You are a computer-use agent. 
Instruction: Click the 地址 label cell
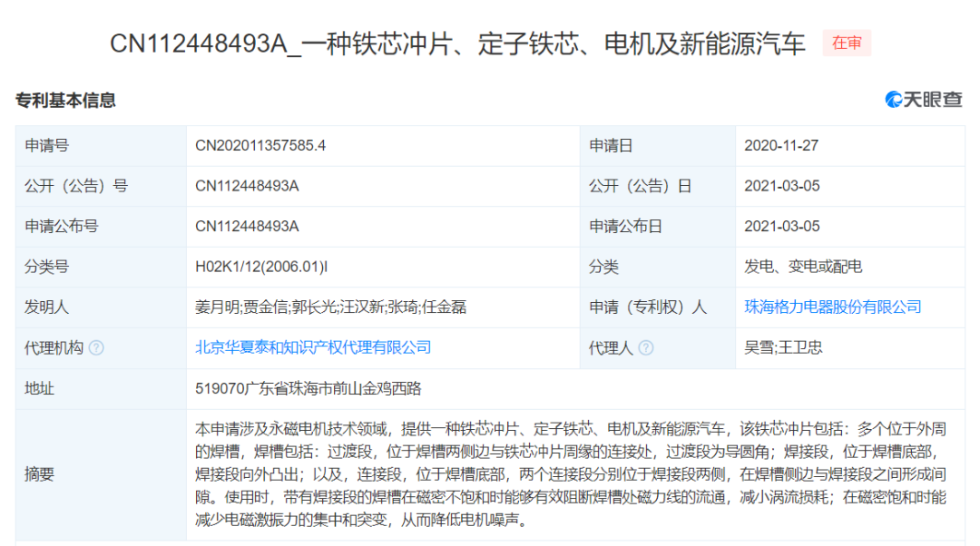pyautogui.click(x=102, y=388)
